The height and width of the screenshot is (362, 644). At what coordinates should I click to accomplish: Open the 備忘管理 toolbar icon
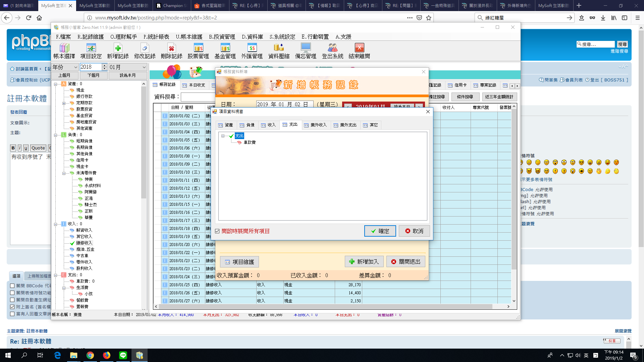click(306, 51)
